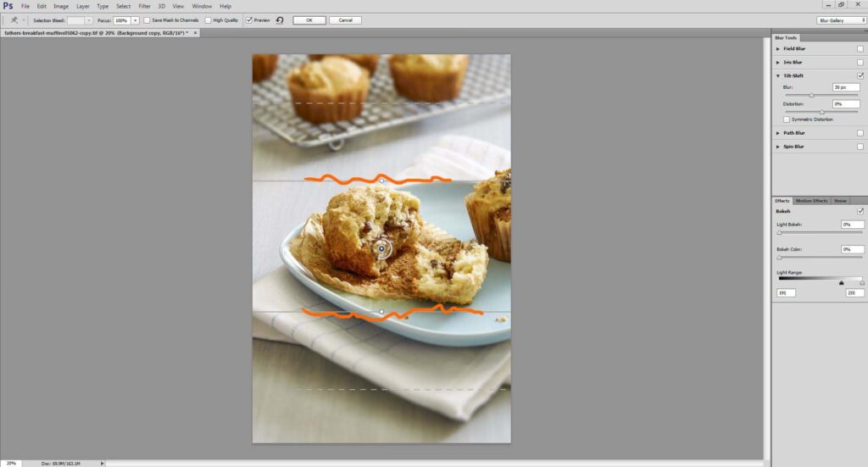This screenshot has height=467, width=868.
Task: Click the tilt-shift center pin on the muffin
Action: [381, 247]
